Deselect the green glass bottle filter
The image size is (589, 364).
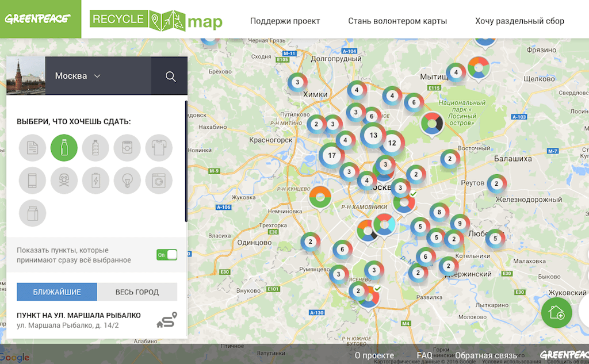click(x=64, y=148)
